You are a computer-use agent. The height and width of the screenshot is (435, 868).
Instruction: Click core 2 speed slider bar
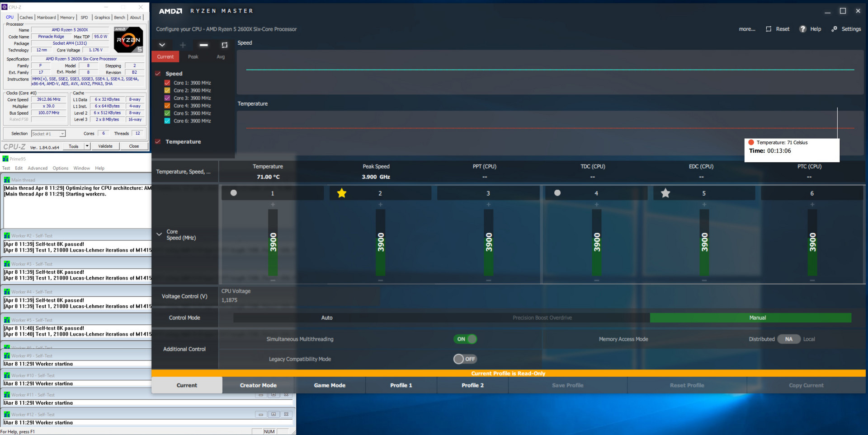coord(381,243)
